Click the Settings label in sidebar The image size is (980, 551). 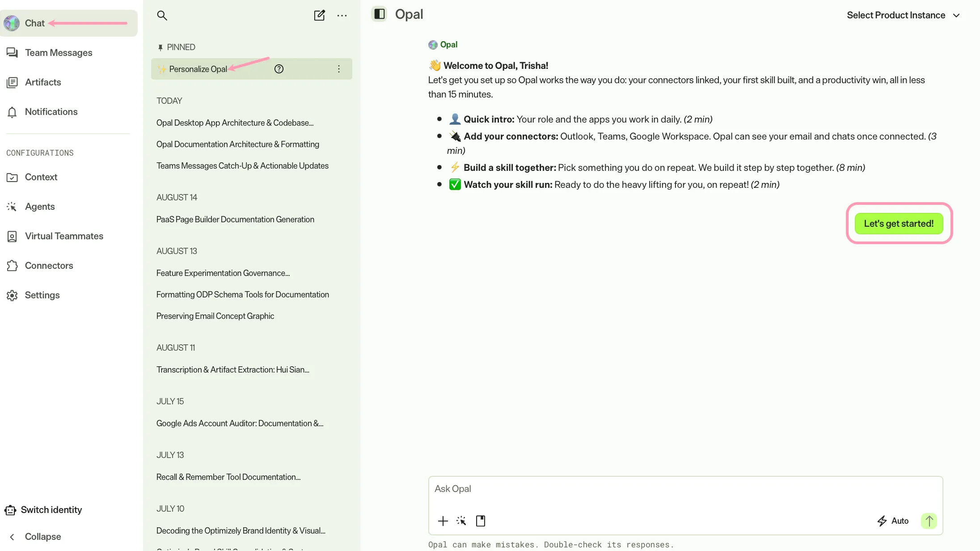[42, 295]
